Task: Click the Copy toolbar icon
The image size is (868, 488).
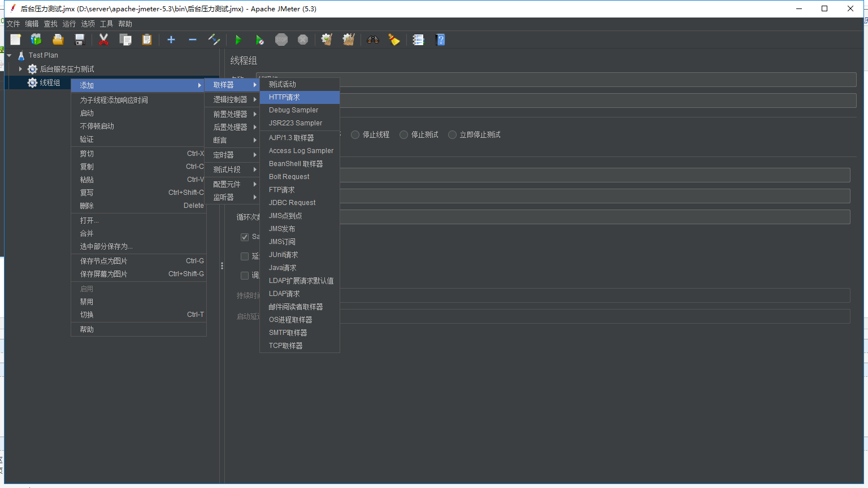Action: [125, 40]
